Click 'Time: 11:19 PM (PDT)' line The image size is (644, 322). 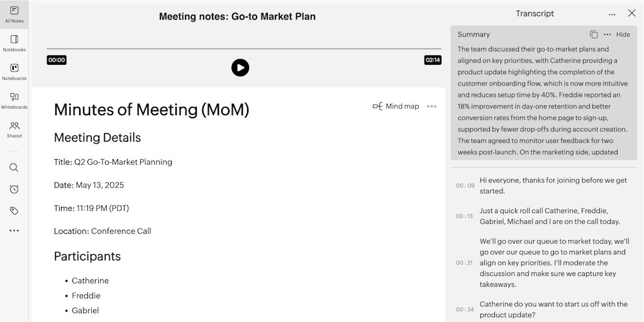point(91,208)
